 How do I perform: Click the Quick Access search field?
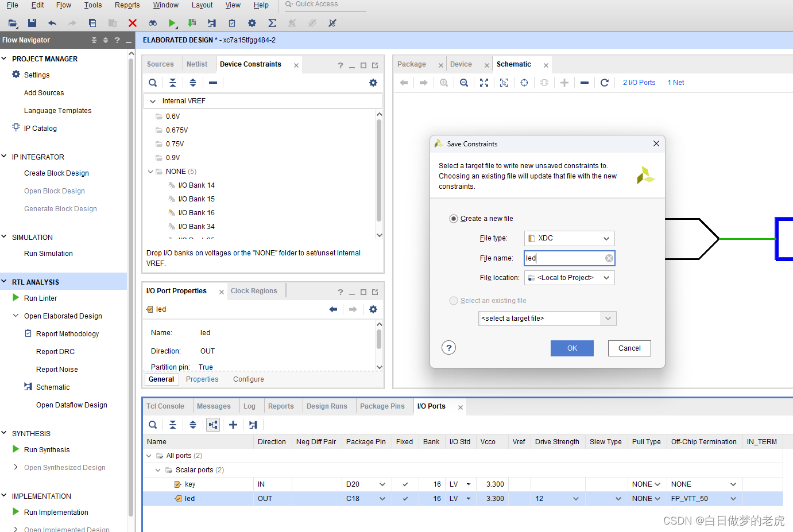[x=325, y=5]
